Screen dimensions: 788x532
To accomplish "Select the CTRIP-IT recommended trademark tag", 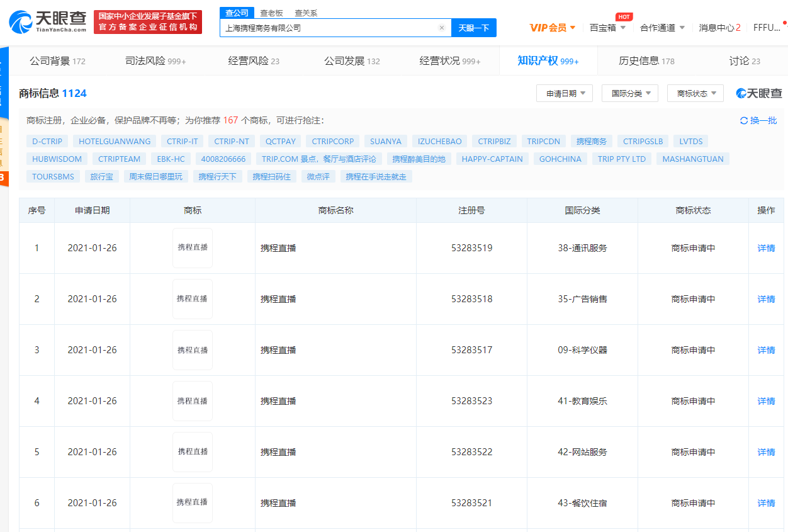I will click(182, 141).
